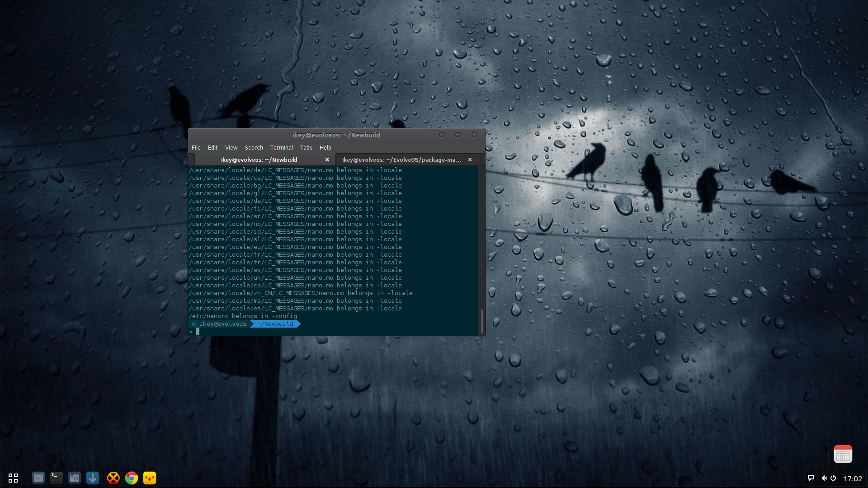Open the blue download arrow application

pyautogui.click(x=93, y=478)
